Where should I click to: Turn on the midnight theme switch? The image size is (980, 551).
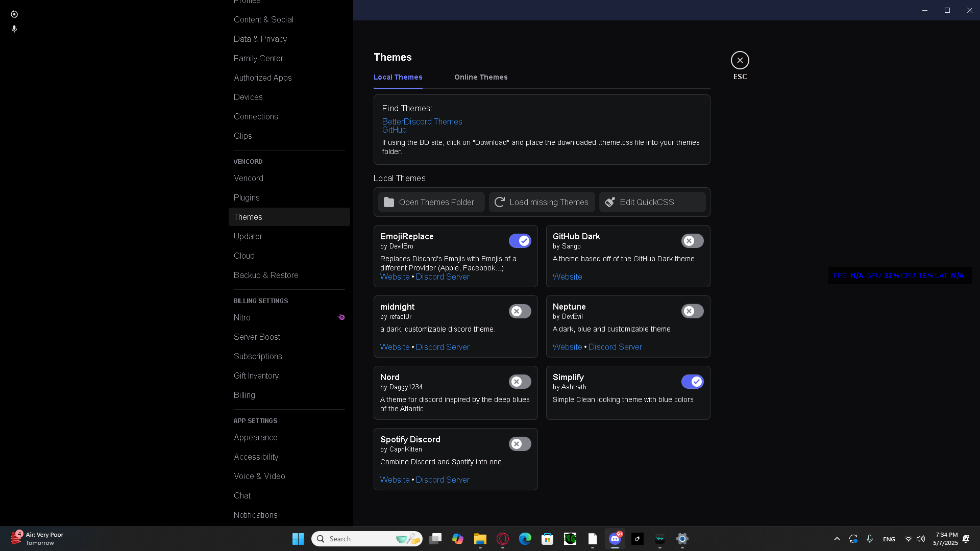coord(520,311)
